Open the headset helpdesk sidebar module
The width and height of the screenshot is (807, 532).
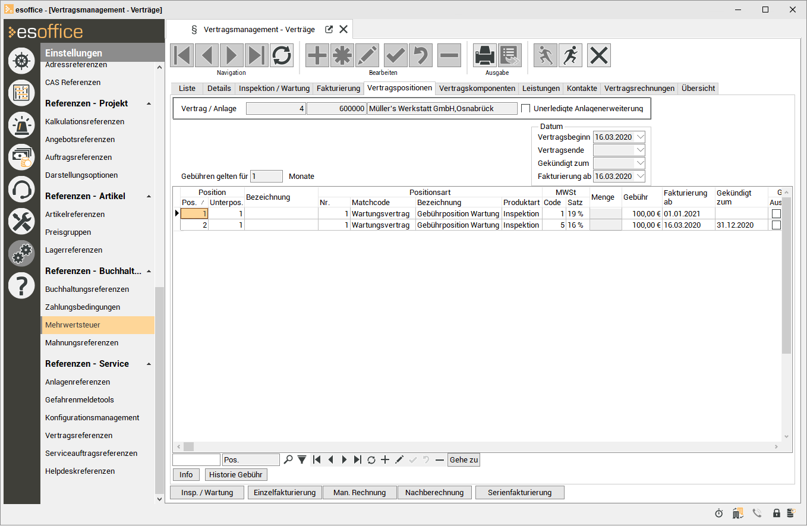pos(21,189)
